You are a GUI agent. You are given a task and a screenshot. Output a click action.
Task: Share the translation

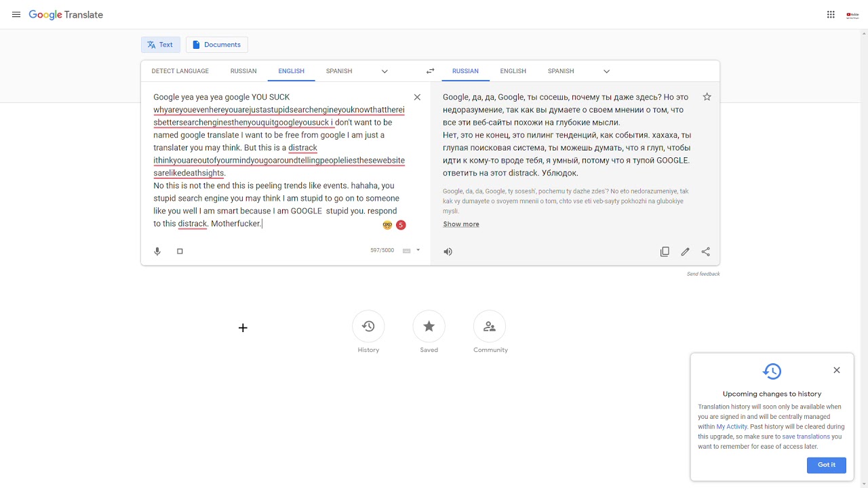(706, 251)
